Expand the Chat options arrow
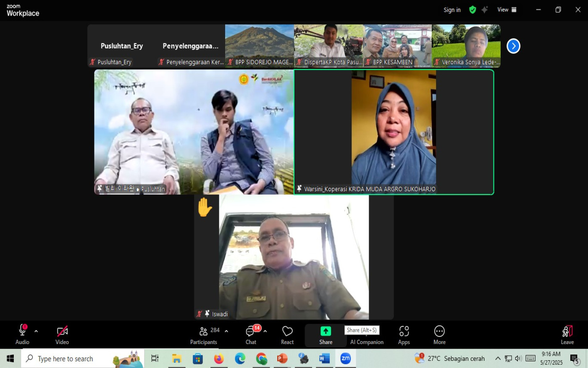The height and width of the screenshot is (368, 588). coord(265,331)
